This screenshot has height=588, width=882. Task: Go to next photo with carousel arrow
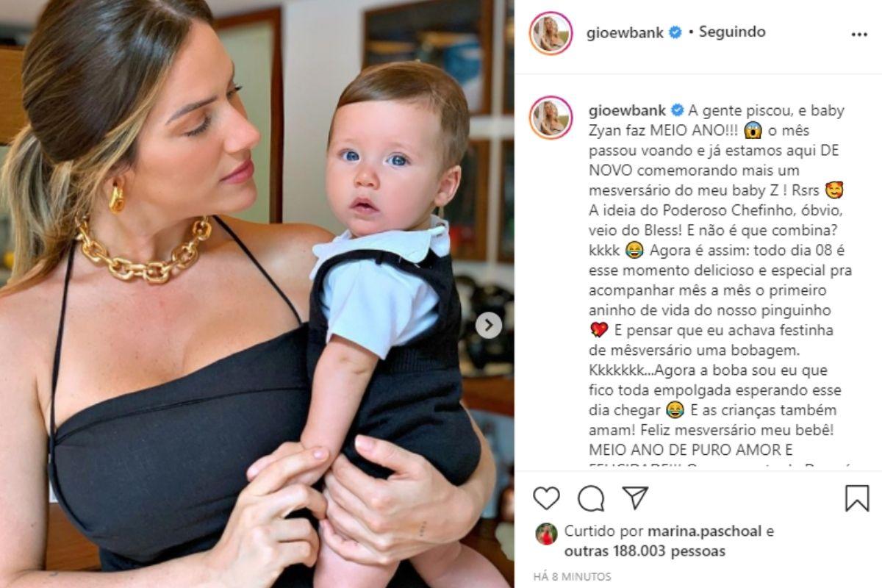pos(489,325)
